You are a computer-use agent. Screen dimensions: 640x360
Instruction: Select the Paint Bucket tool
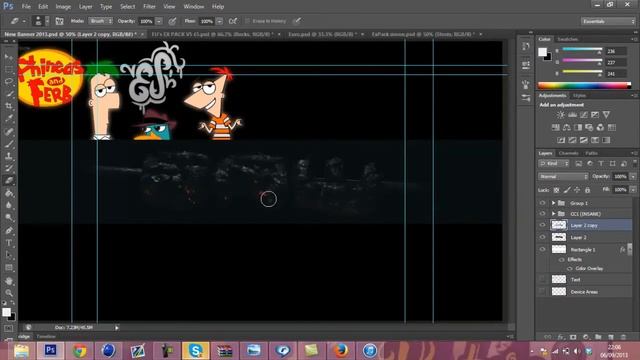9,193
